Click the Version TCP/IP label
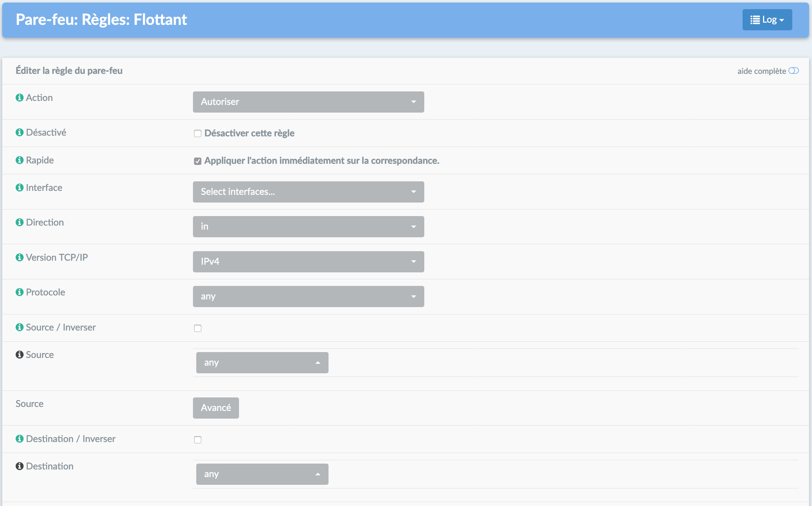This screenshot has width=812, height=506. (x=57, y=257)
